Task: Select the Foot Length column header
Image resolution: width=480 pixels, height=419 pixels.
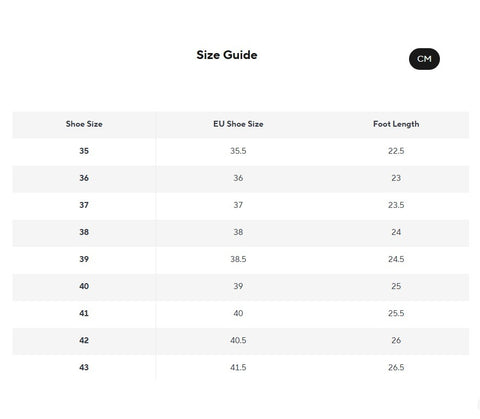Action: [396, 124]
